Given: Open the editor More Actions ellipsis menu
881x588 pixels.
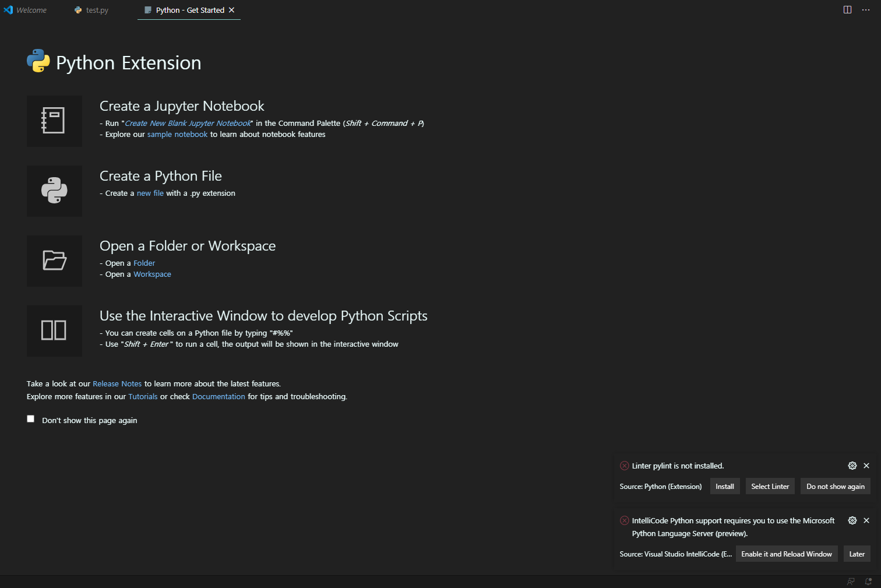Looking at the screenshot, I should [866, 10].
